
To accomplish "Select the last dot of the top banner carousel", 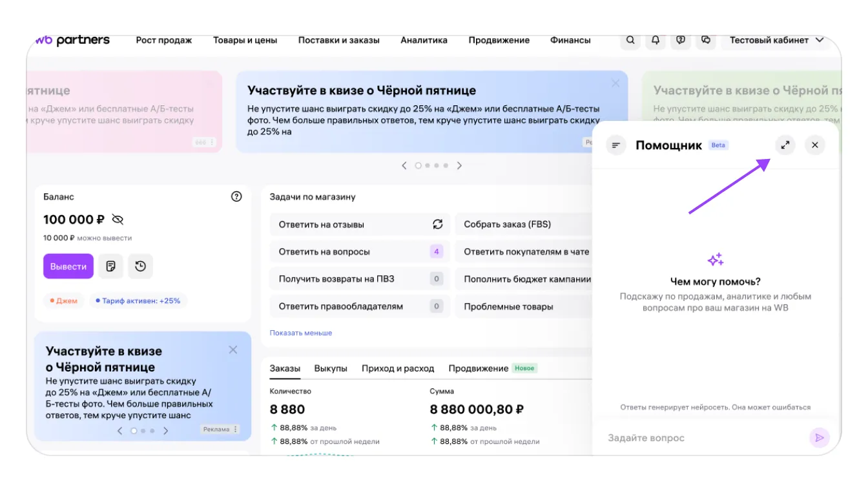I will pos(446,165).
